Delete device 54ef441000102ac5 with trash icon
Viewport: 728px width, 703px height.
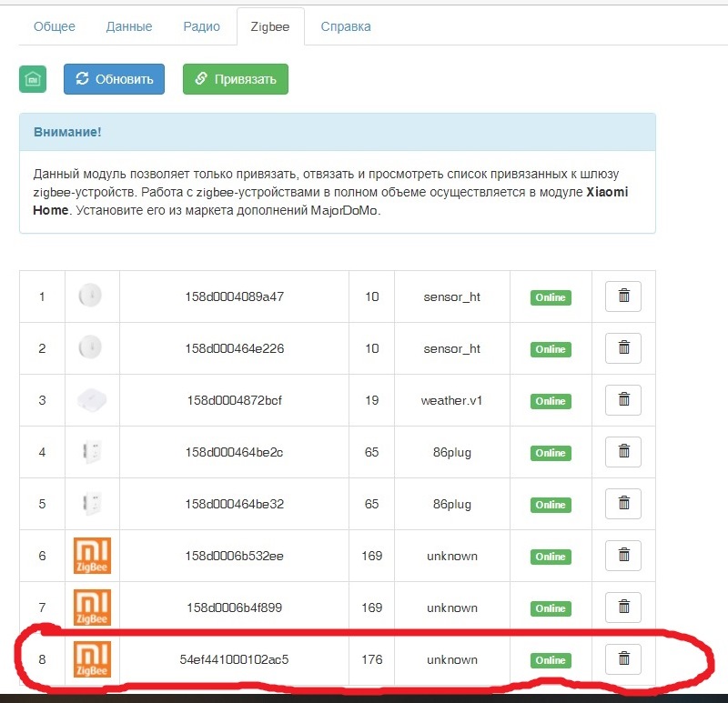click(623, 659)
